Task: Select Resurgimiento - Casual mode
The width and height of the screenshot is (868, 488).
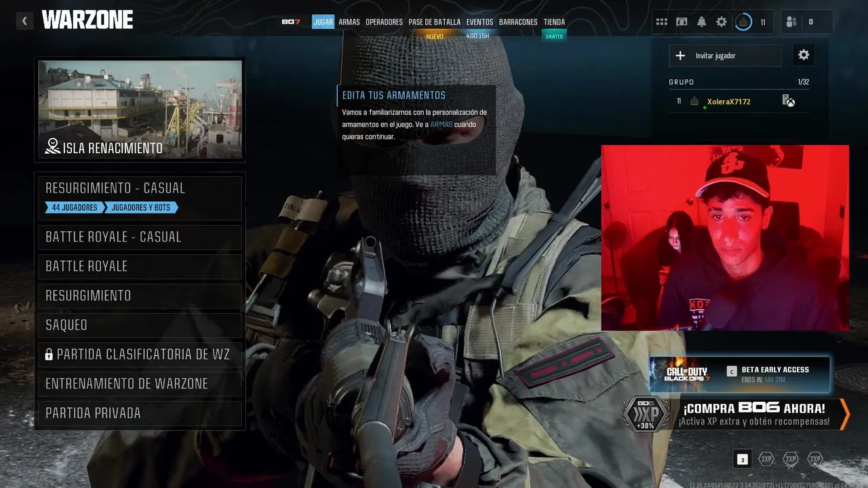Action: coord(140,197)
